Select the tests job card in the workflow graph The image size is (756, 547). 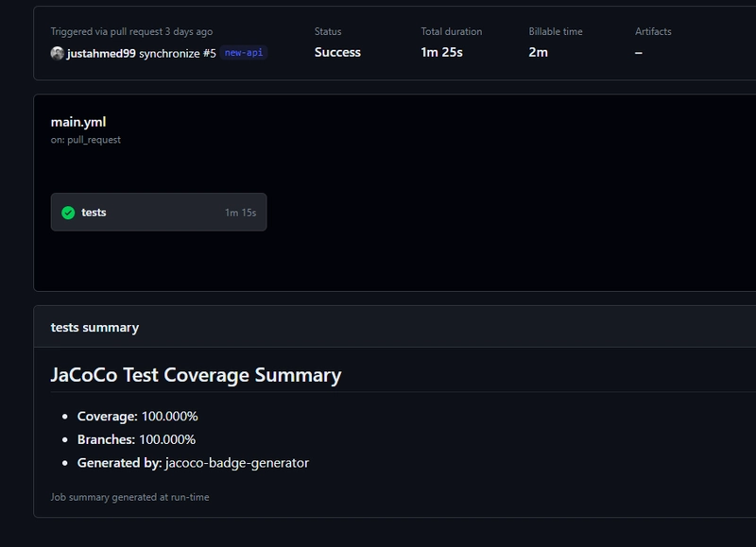(159, 212)
